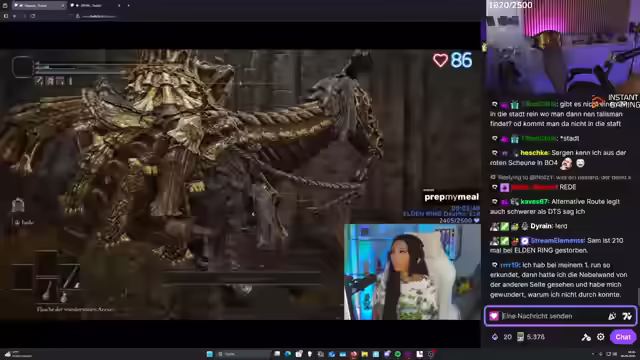Click StreamElements bot username in chat

[558, 241]
